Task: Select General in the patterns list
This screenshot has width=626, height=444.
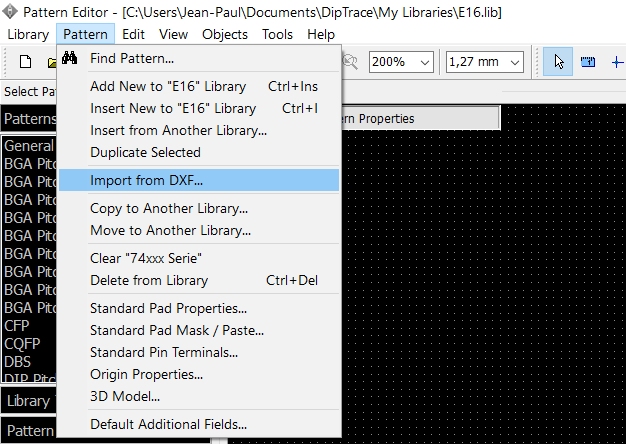Action: coord(29,146)
